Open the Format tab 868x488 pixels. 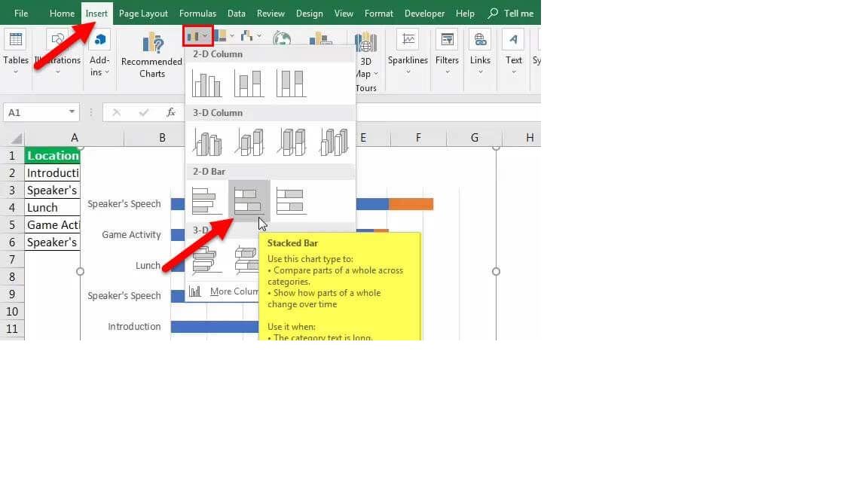[379, 14]
